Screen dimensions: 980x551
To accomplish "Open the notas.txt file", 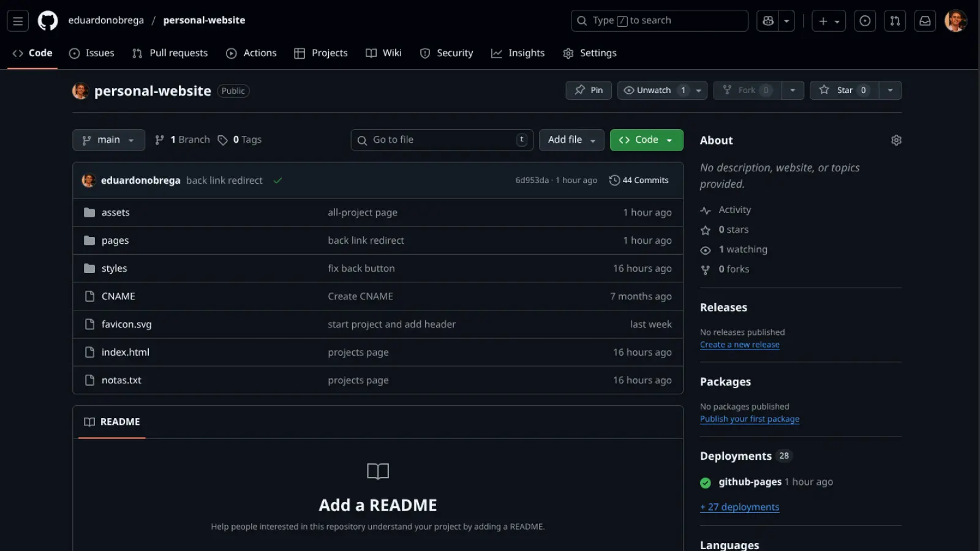I will coord(121,381).
